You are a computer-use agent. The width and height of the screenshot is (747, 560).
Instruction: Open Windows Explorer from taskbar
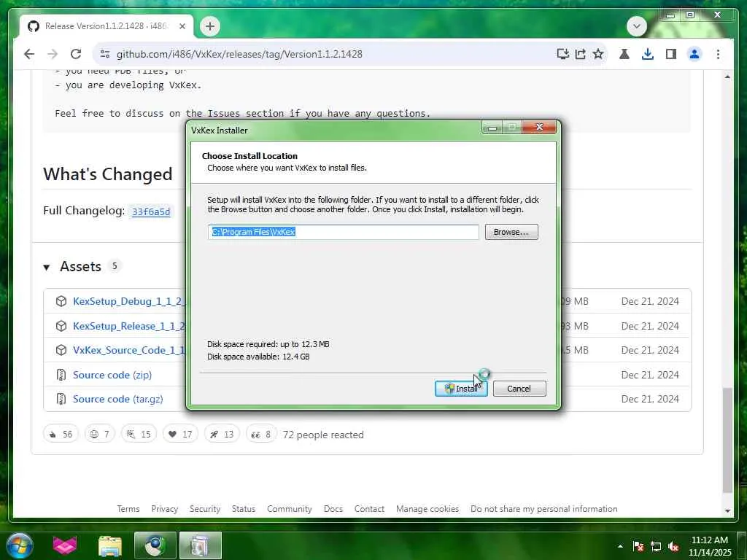click(x=110, y=545)
